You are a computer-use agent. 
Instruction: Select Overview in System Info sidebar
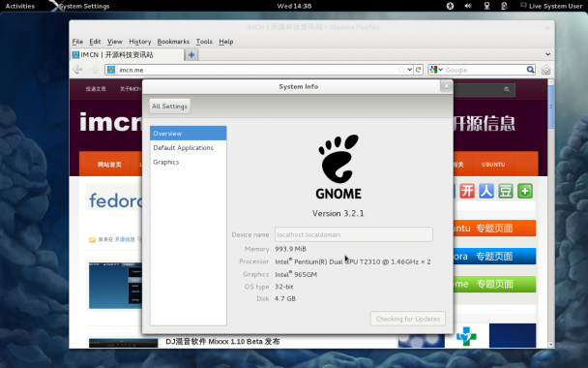pos(189,134)
